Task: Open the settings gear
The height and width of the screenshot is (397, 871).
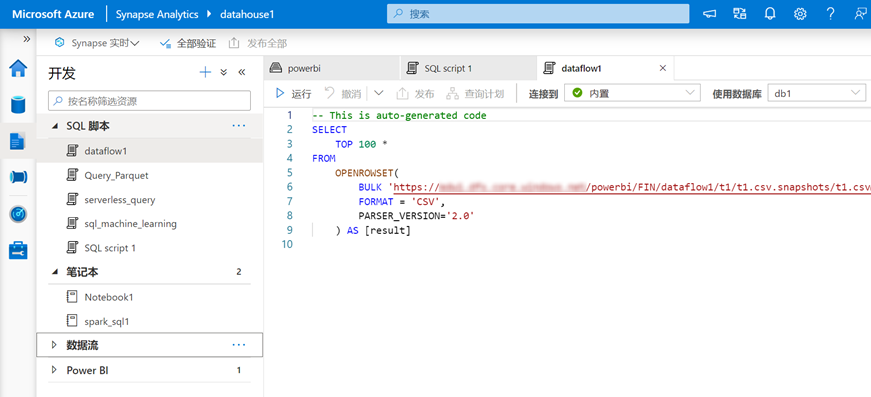Action: coord(800,14)
